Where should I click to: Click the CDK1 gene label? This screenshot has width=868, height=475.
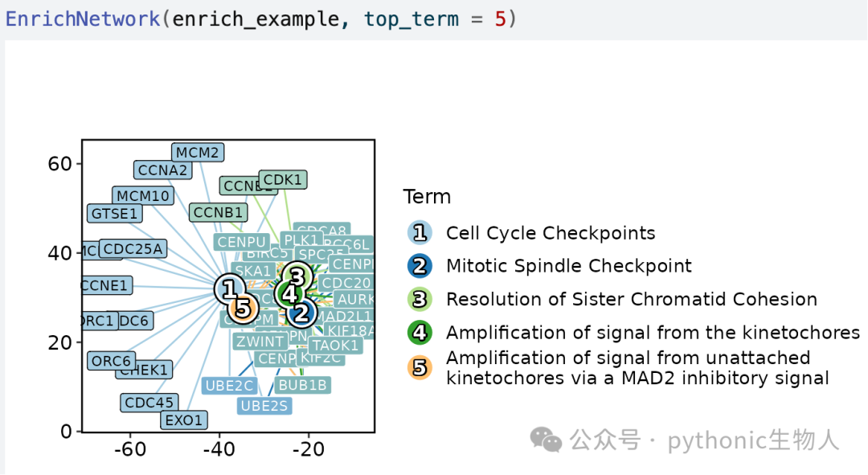coord(283,180)
